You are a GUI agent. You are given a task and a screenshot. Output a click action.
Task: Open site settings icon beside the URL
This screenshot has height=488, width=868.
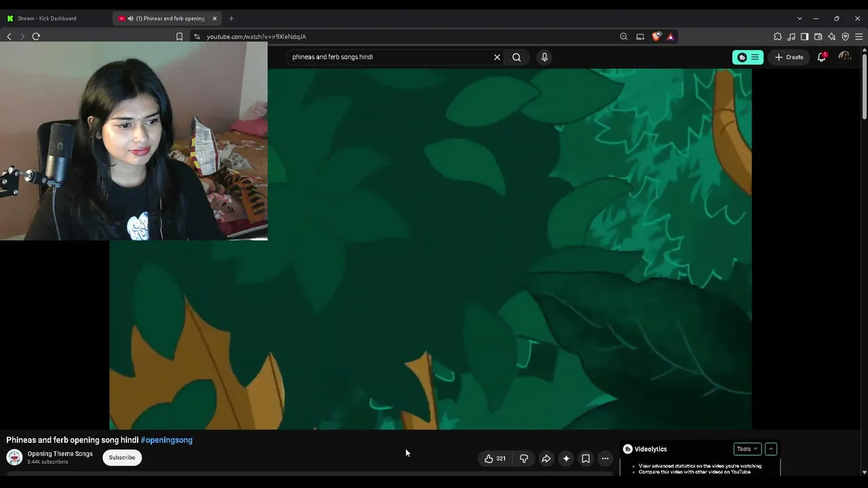(x=197, y=37)
